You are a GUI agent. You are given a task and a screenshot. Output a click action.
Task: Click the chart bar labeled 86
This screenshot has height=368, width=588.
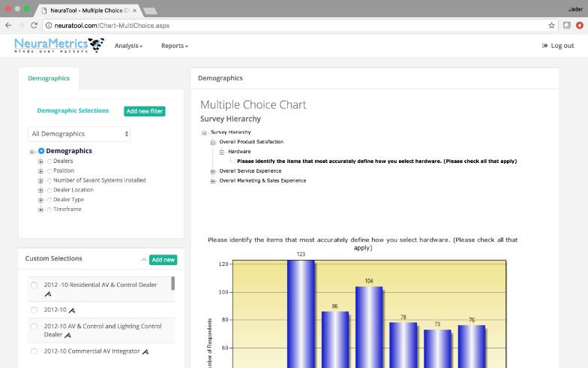(x=334, y=339)
